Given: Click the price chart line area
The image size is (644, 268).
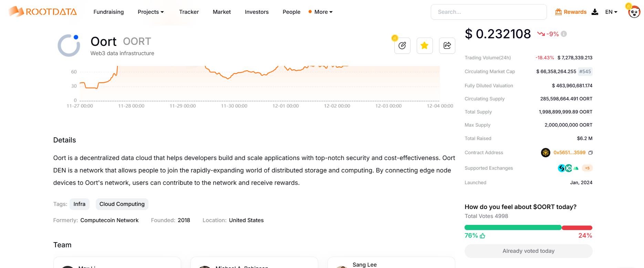Looking at the screenshot, I should [x=260, y=83].
